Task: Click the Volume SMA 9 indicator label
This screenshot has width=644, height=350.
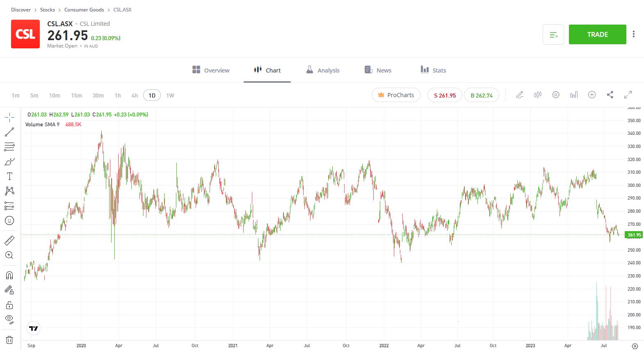Action: (42, 125)
